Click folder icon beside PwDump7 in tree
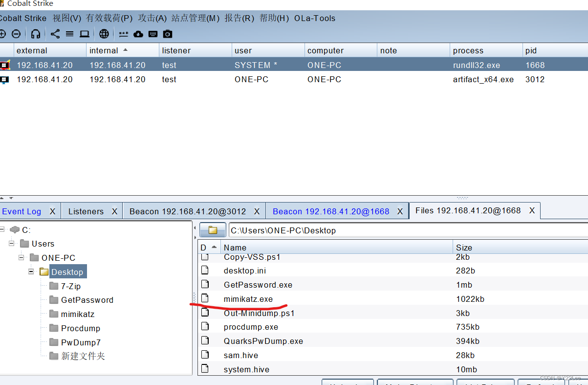Image resolution: width=588 pixels, height=385 pixels. click(x=54, y=342)
